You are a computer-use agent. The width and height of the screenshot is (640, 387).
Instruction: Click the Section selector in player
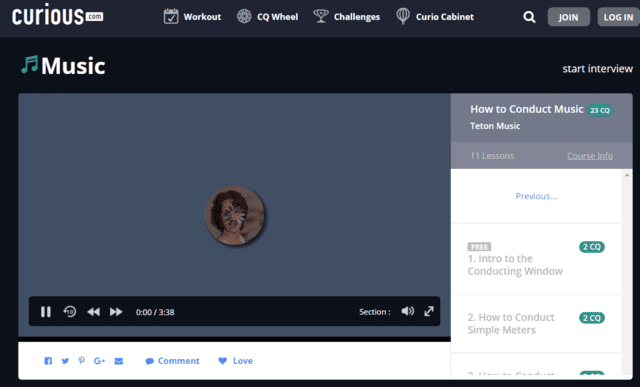tap(374, 312)
